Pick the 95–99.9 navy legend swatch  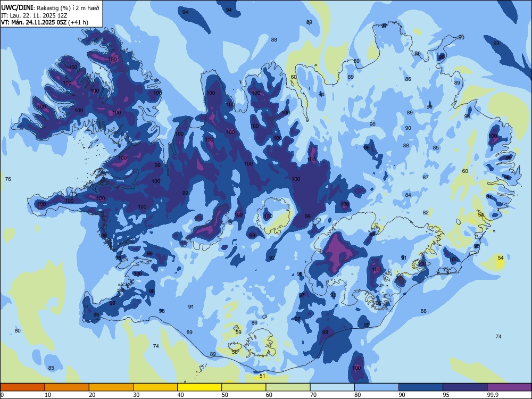coord(465,387)
